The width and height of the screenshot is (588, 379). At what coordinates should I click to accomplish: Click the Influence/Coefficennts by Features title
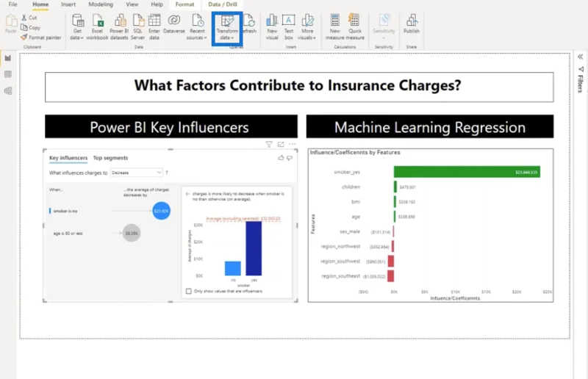[x=355, y=152]
